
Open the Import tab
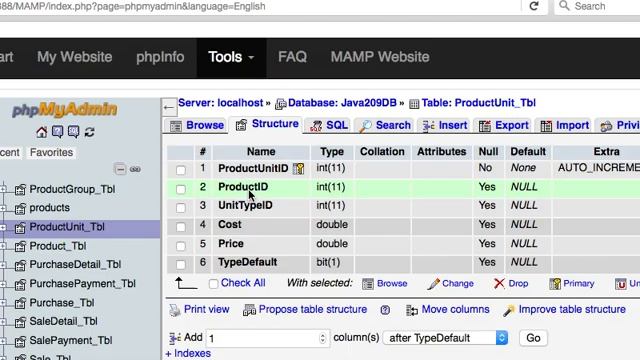(564, 125)
